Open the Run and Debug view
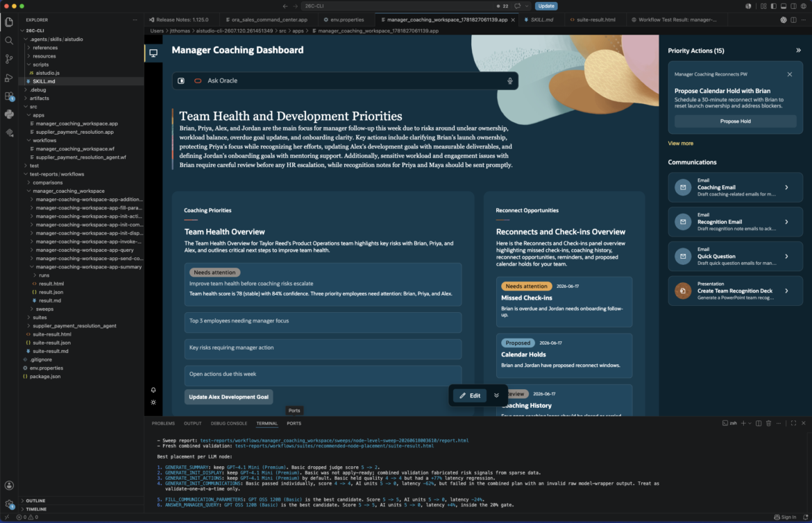Screen dimensions: 812x523 coord(9,78)
